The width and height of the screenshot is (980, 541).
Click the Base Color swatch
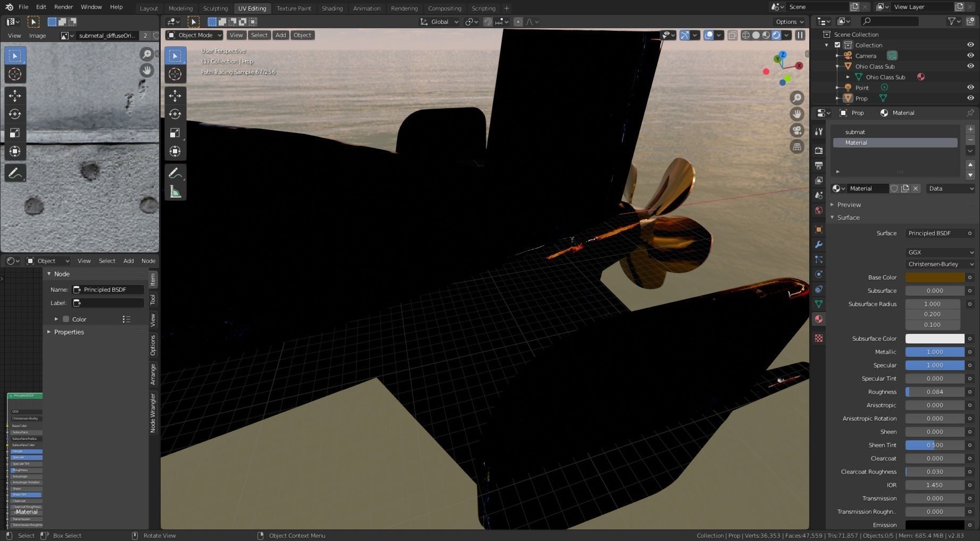pyautogui.click(x=935, y=277)
